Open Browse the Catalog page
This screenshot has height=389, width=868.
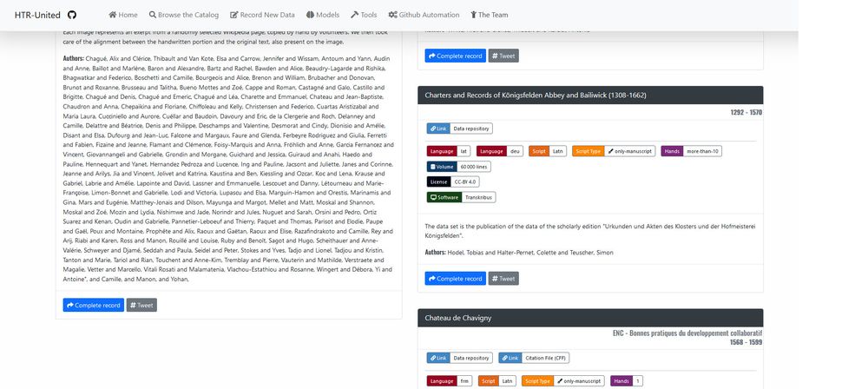(x=184, y=15)
